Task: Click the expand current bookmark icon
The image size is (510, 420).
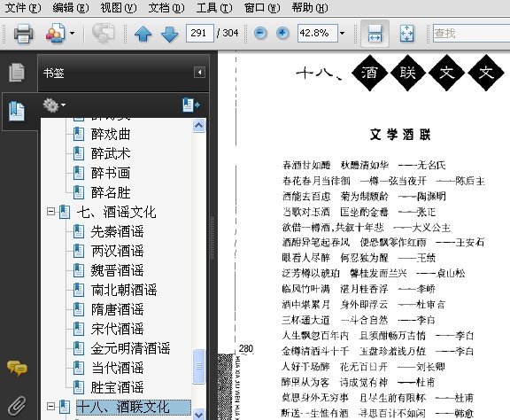Action: (x=191, y=105)
